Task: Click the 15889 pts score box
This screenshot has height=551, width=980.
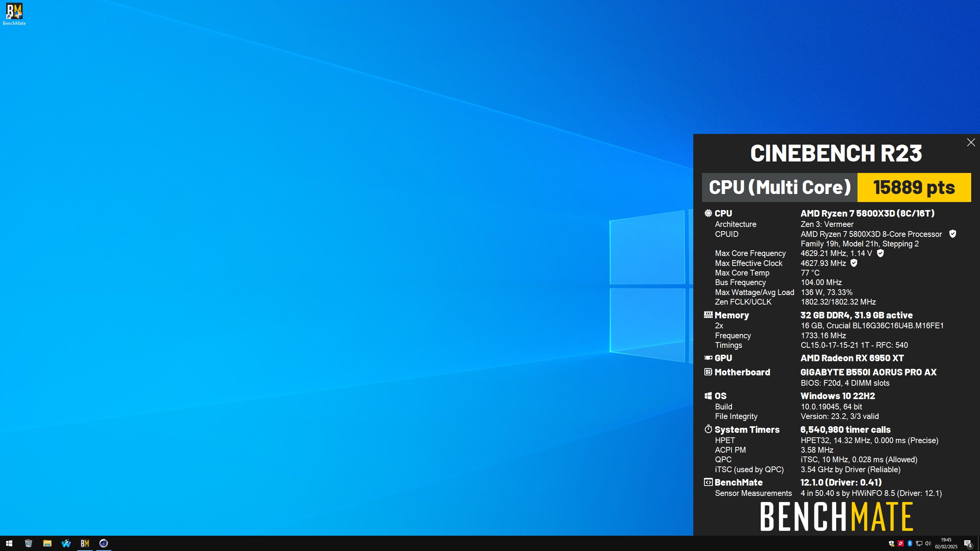Action: point(914,187)
